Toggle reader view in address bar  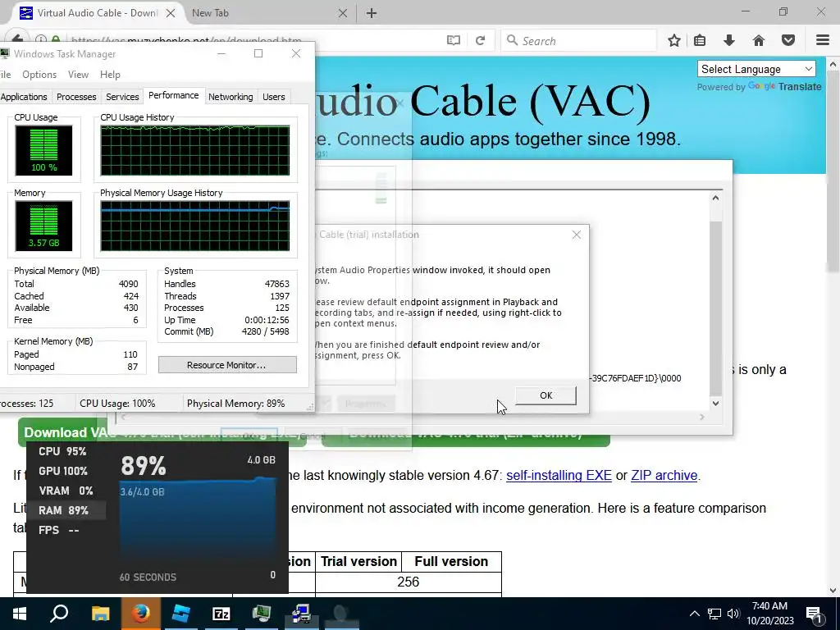[x=453, y=41]
